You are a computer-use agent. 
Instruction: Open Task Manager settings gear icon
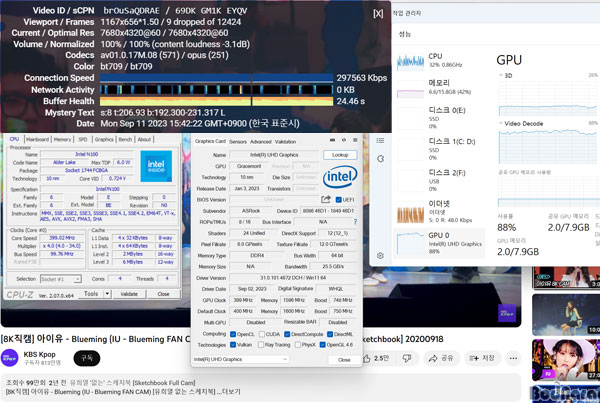(380, 255)
